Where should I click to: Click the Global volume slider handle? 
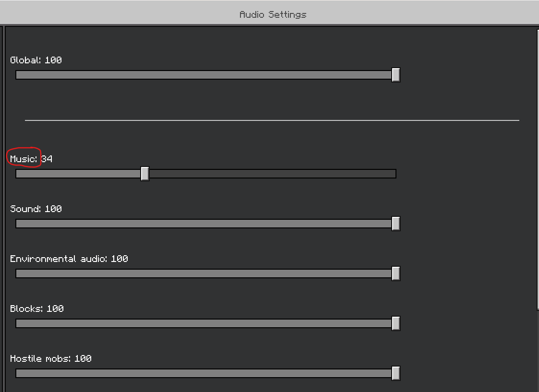pos(396,75)
